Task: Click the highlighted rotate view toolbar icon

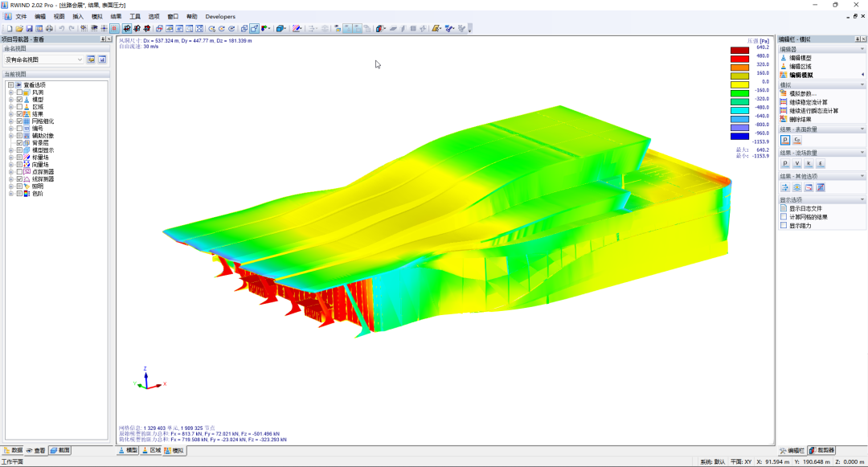Action: tap(127, 28)
